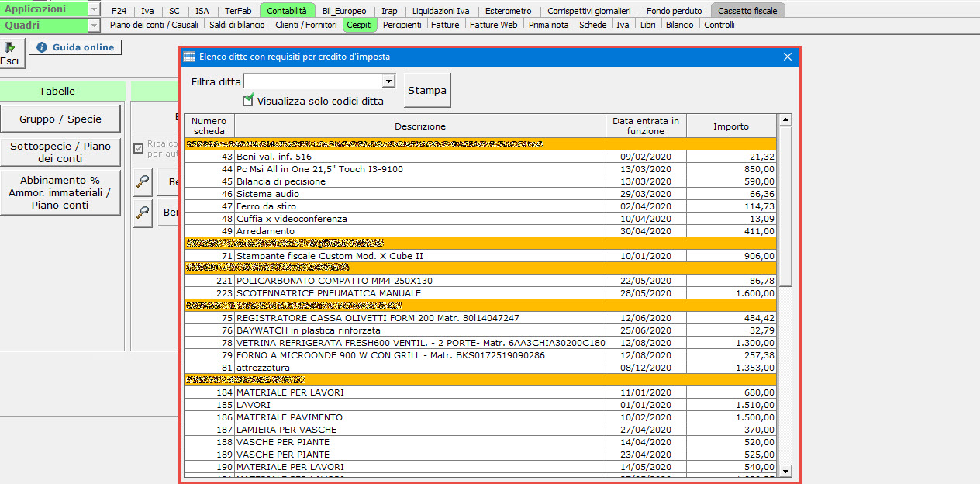Select the Bilancio quadro
Image resolution: width=980 pixels, height=484 pixels.
click(x=680, y=25)
